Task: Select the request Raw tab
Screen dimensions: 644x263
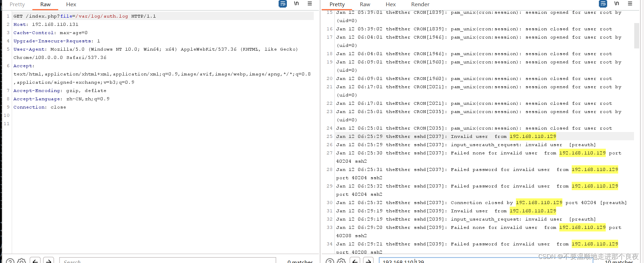Action: click(x=45, y=4)
